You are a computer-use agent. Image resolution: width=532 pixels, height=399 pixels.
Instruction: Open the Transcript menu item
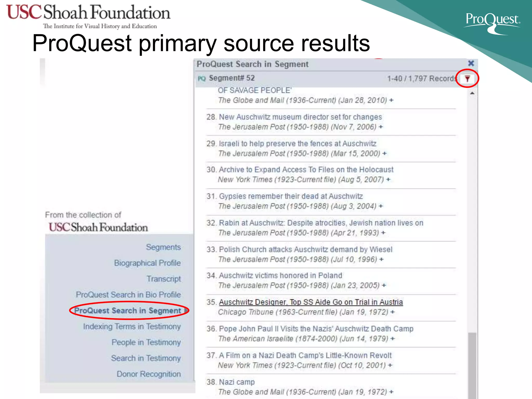click(164, 279)
